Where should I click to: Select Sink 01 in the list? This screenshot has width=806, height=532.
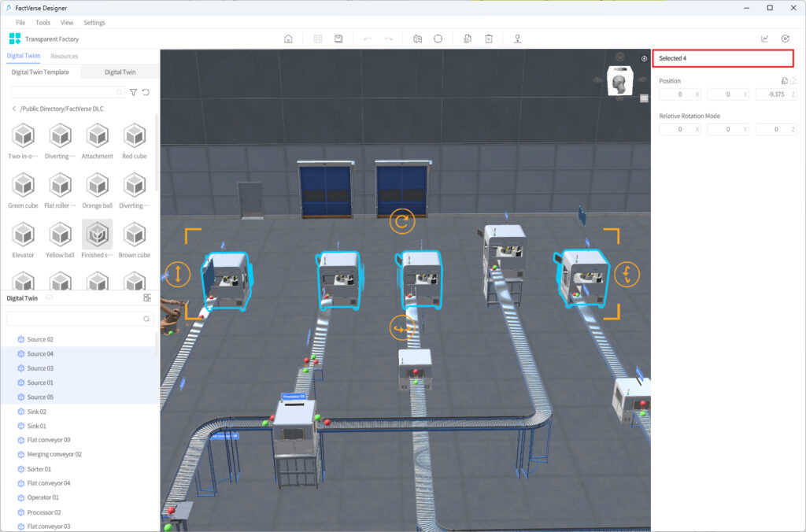click(x=79, y=426)
